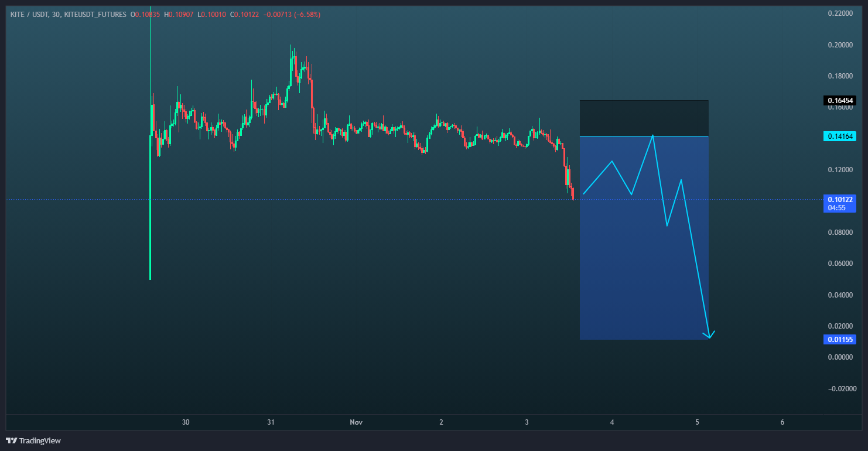Click the KITE / USDT symbol title

[30, 14]
